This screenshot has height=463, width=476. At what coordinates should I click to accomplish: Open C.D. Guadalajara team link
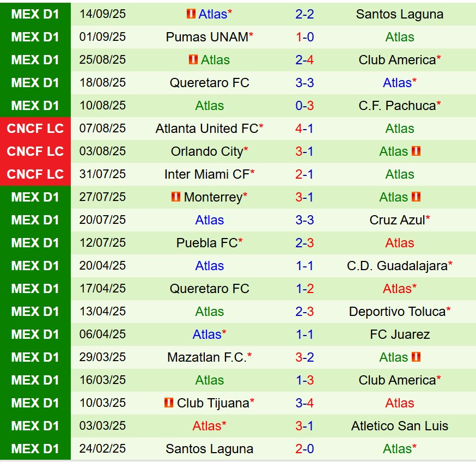[397, 266]
